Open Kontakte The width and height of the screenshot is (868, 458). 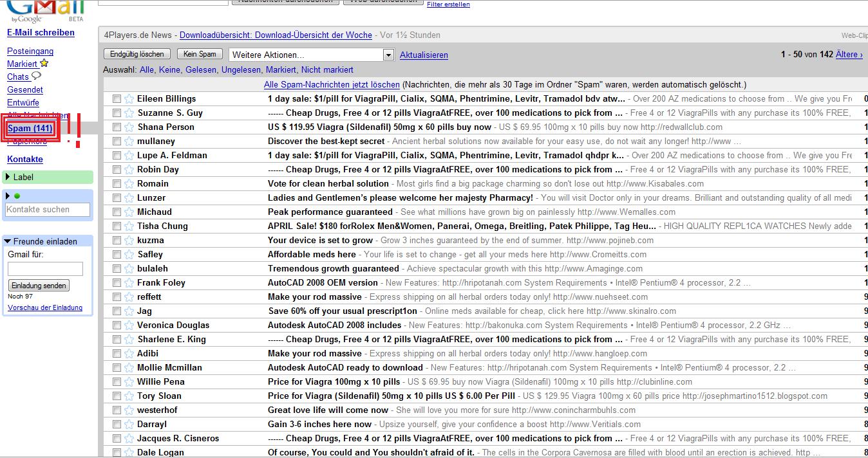25,159
